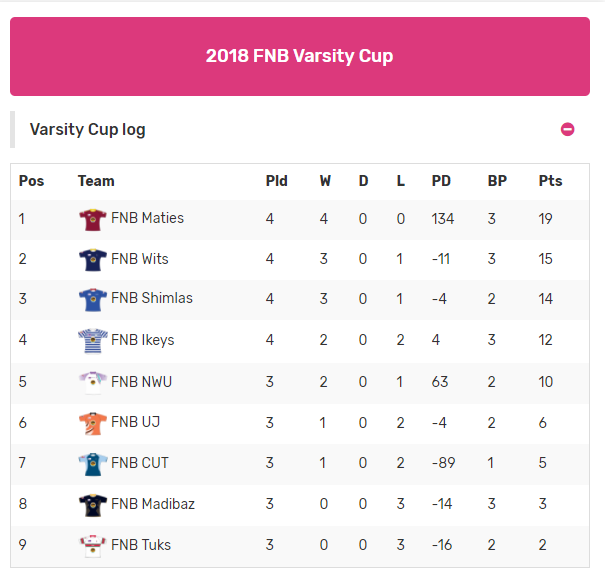Click the FNB Tuks white-red jersey icon
Image resolution: width=605 pixels, height=584 pixels.
(x=93, y=546)
